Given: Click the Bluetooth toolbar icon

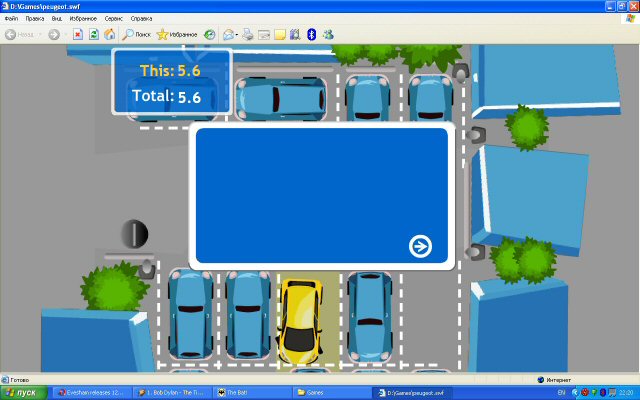Looking at the screenshot, I should (x=311, y=35).
